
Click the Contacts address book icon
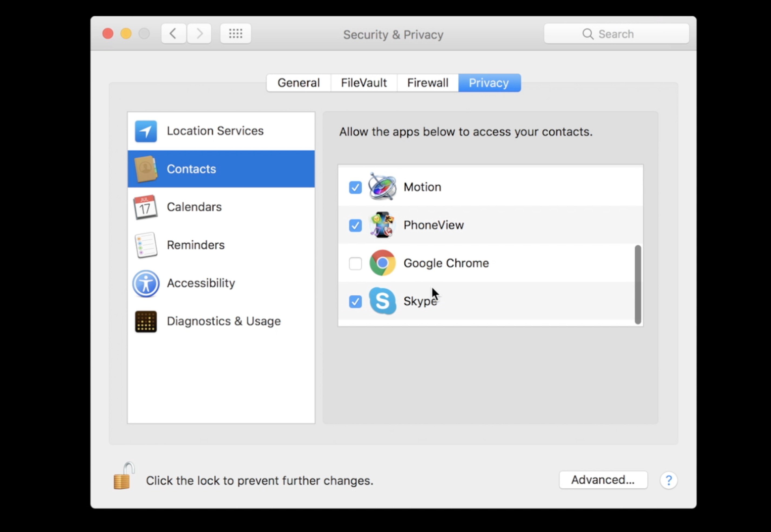[146, 169]
